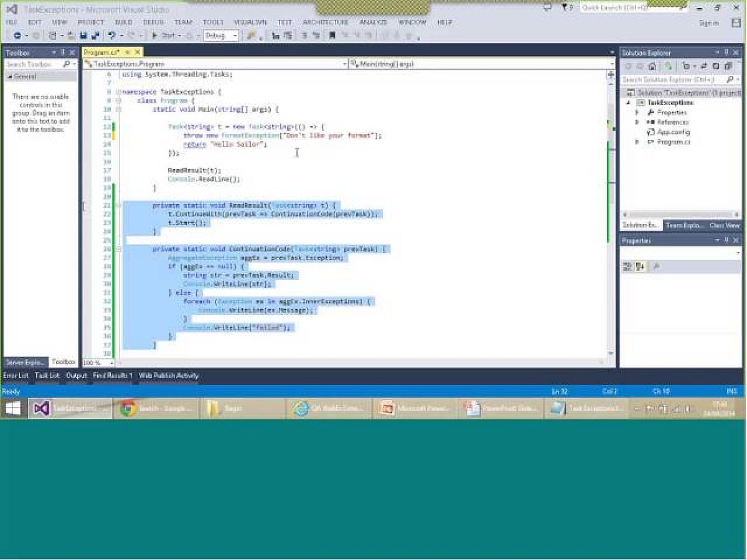Expand the References node in Solution Explorer

click(637, 123)
